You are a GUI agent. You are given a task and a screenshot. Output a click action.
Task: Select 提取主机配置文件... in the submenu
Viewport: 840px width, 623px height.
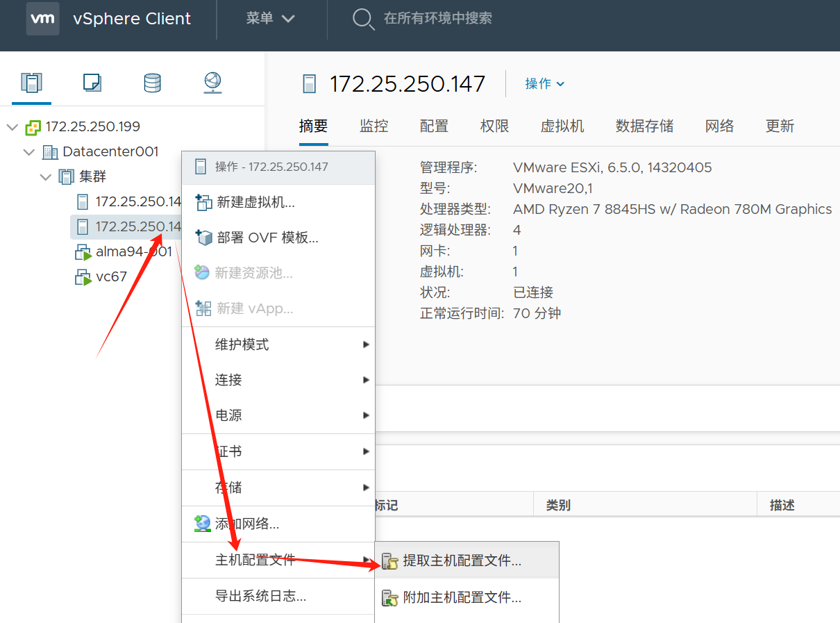(467, 561)
